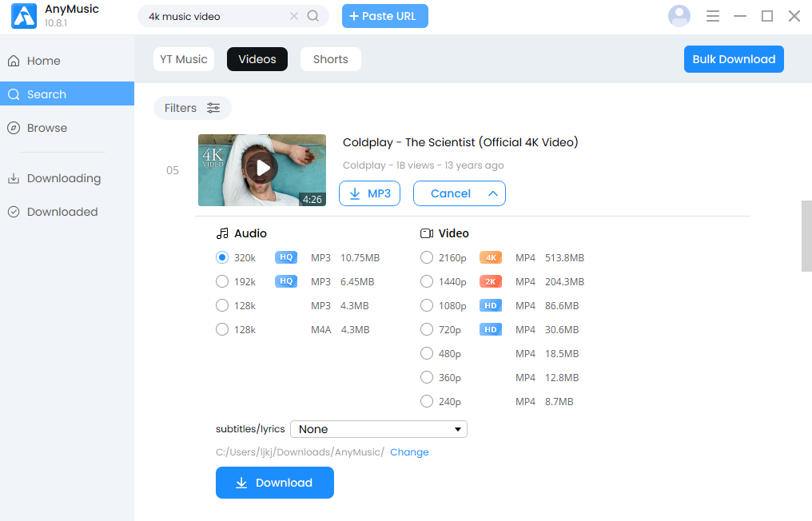
Task: Select 192k MP3 audio quality
Action: coord(222,281)
